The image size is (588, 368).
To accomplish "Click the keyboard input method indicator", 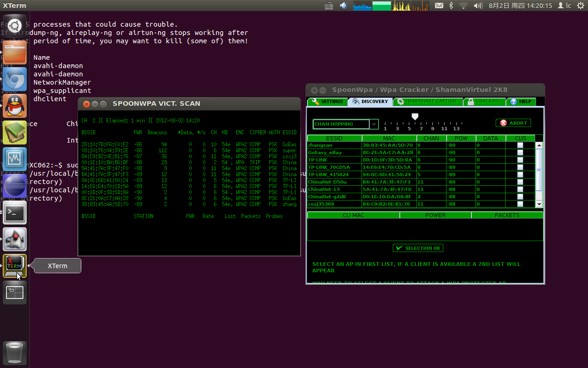I will (329, 6).
